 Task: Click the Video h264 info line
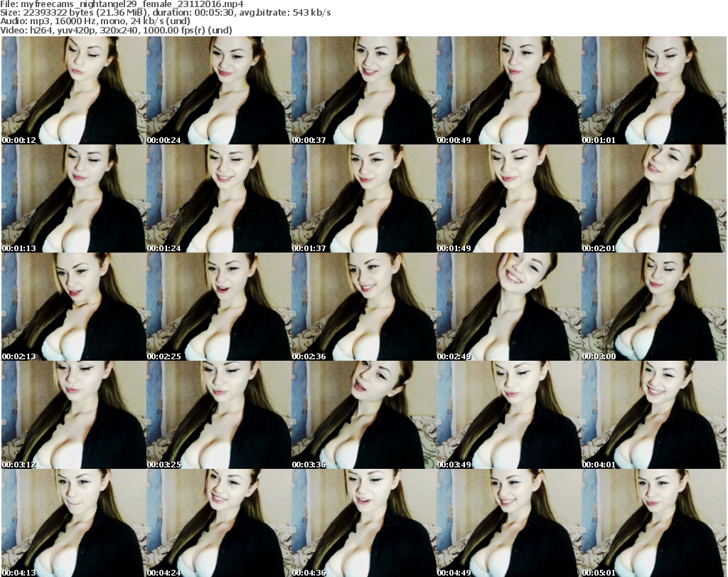pyautogui.click(x=116, y=30)
